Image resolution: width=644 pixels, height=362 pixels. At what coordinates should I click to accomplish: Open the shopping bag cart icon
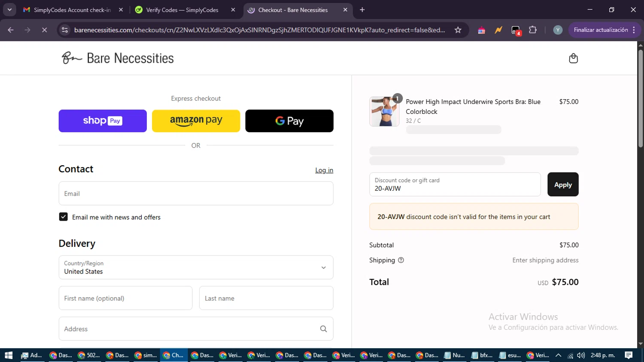(573, 58)
